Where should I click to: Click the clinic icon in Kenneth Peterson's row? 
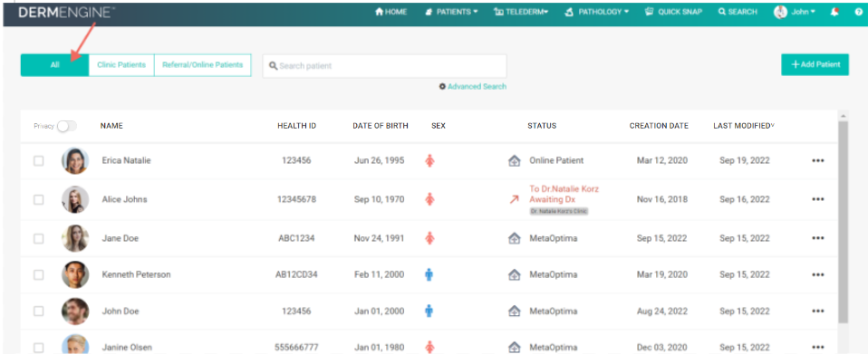point(515,274)
